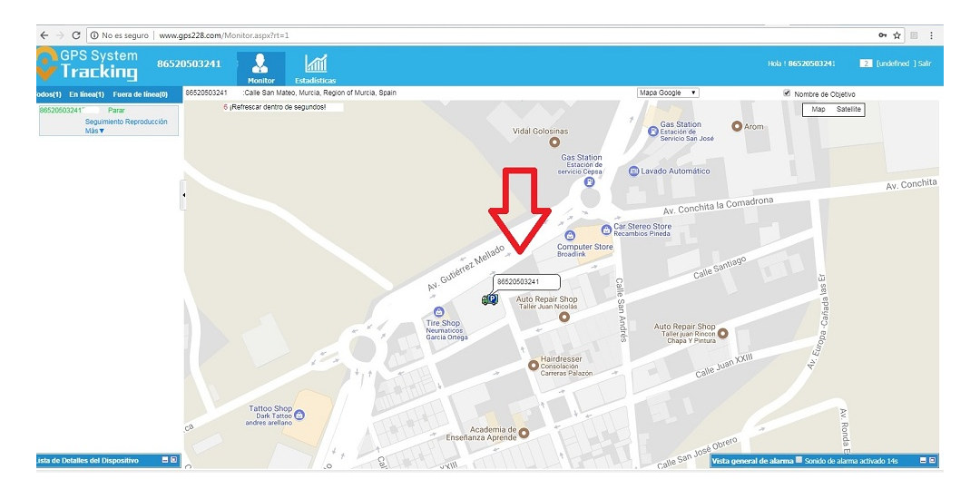Click the 86520503241 map label bubble
This screenshot has height=499, width=980.
527,281
